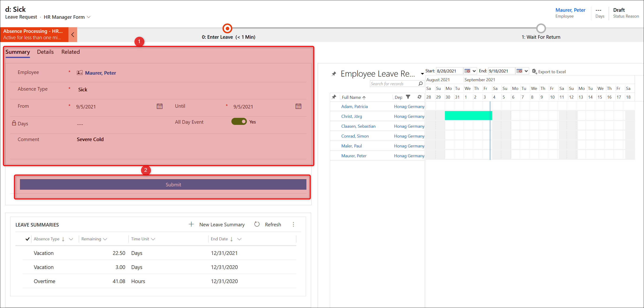Open the From date calendar picker

pos(159,106)
